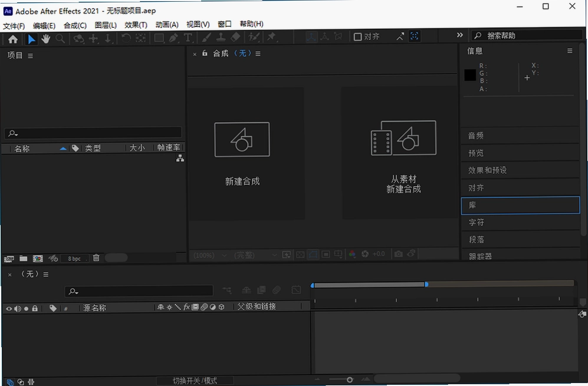The width and height of the screenshot is (588, 386).
Task: Select the Pan Behind anchor point tool
Action: coord(140,38)
